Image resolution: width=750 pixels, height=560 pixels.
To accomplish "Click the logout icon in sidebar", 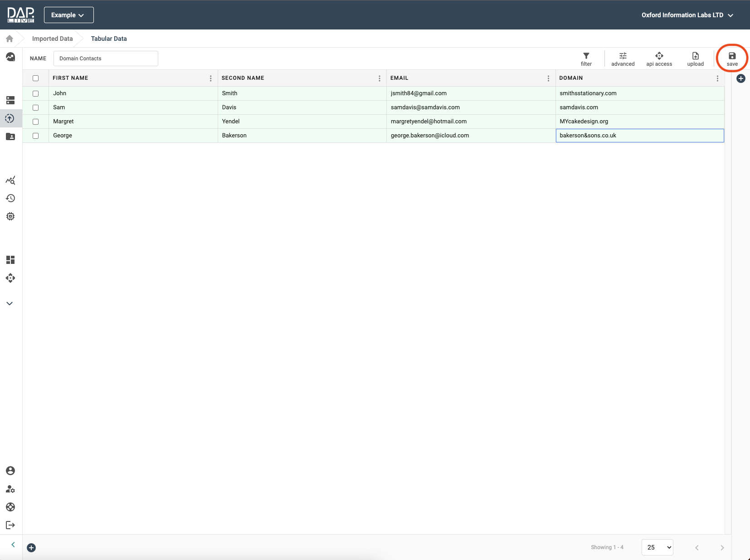I will (x=10, y=525).
